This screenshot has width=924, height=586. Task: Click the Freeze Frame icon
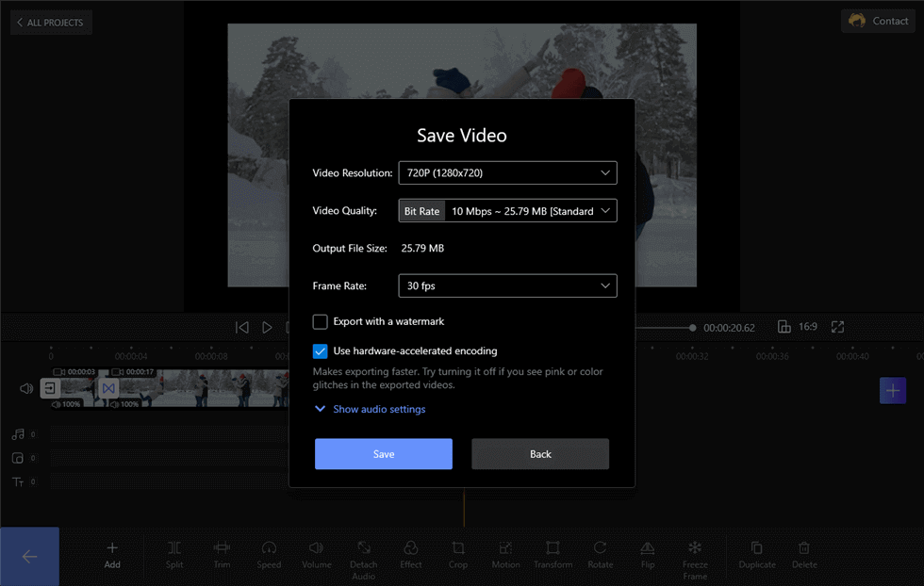(695, 547)
